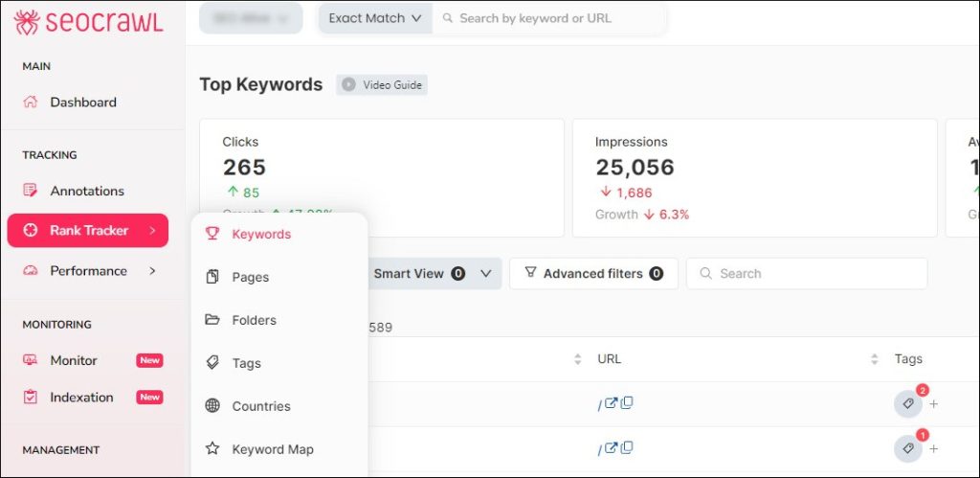Image resolution: width=980 pixels, height=478 pixels.
Task: Add a tag with the second row's plus icon
Action: point(933,448)
